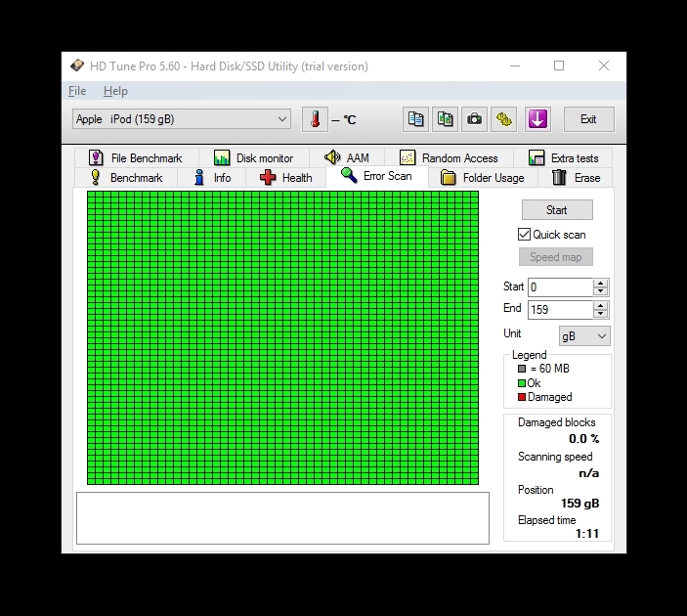The image size is (687, 616).
Task: Open the Help menu
Action: click(x=115, y=91)
